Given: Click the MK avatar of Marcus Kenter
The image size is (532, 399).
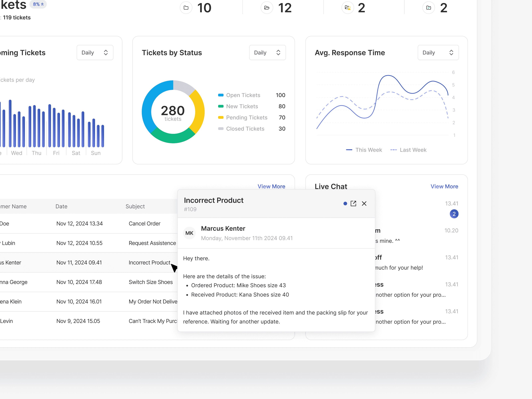Looking at the screenshot, I should [x=189, y=233].
